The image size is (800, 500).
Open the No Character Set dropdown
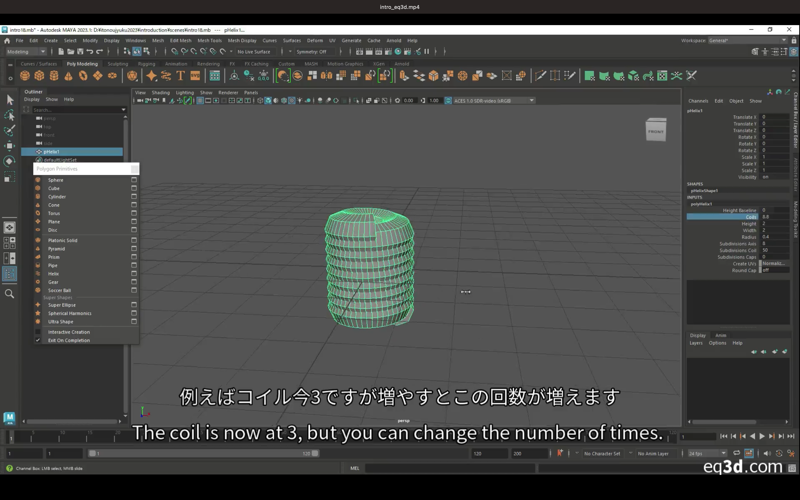pos(602,453)
